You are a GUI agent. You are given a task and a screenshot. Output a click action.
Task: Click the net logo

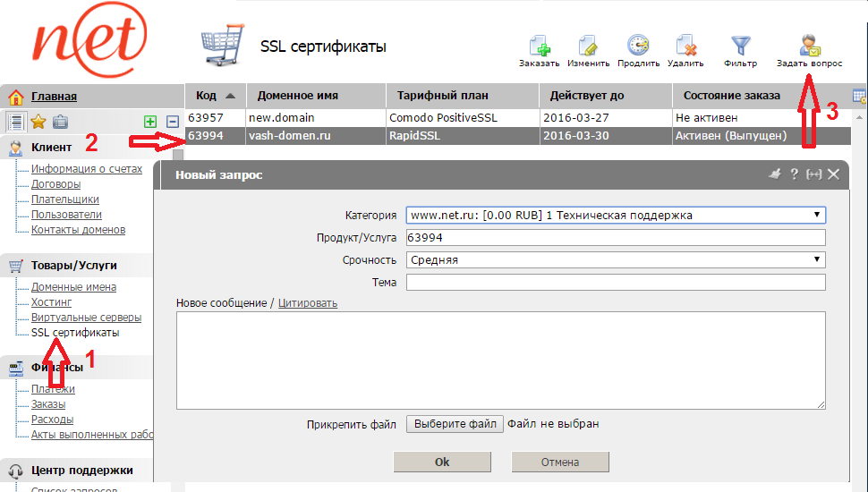click(x=89, y=40)
